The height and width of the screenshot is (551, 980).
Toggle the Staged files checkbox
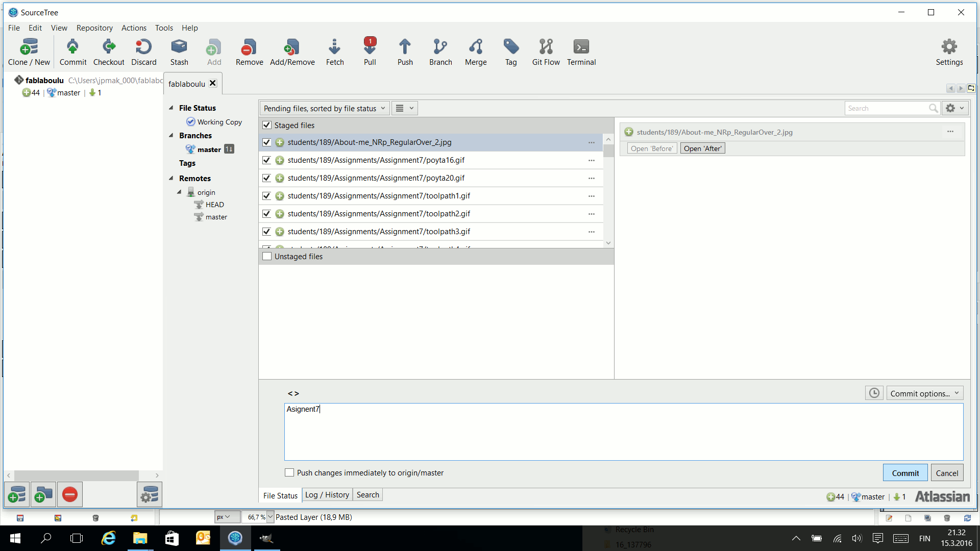267,125
